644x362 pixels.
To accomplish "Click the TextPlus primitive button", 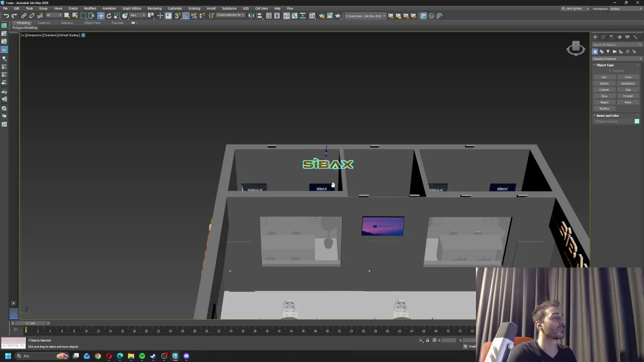I will point(604,109).
